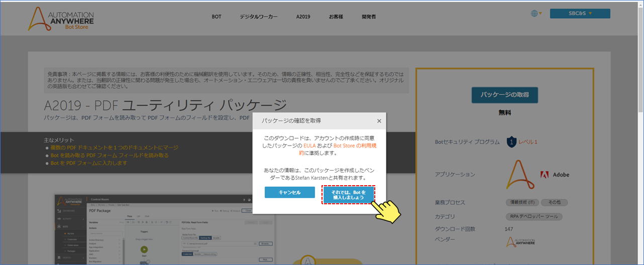Open the BOT menu item

click(217, 17)
